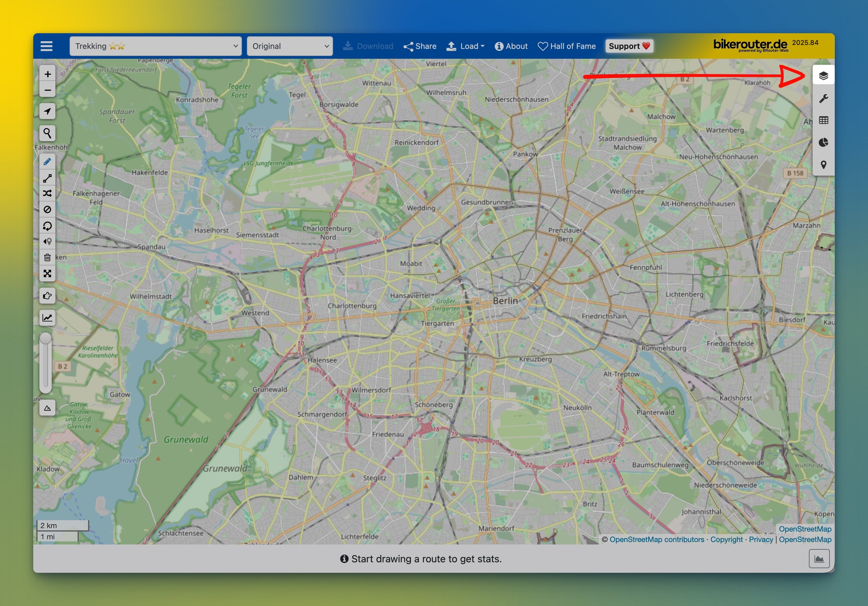868x606 pixels.
Task: Toggle draw mode with the pencil icon
Action: click(47, 162)
